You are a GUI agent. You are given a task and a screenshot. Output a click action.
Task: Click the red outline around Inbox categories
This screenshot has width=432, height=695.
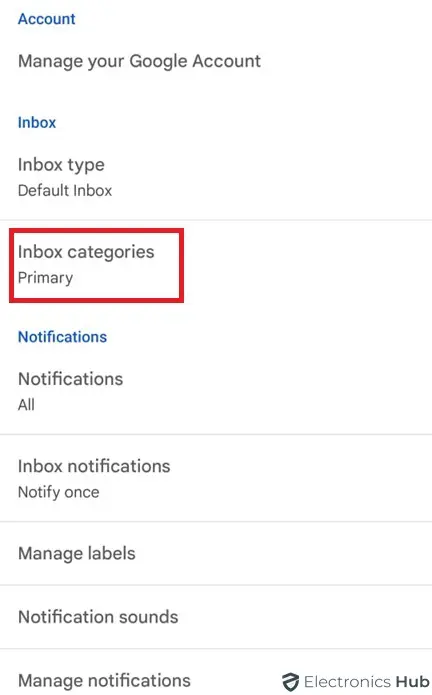tap(96, 266)
